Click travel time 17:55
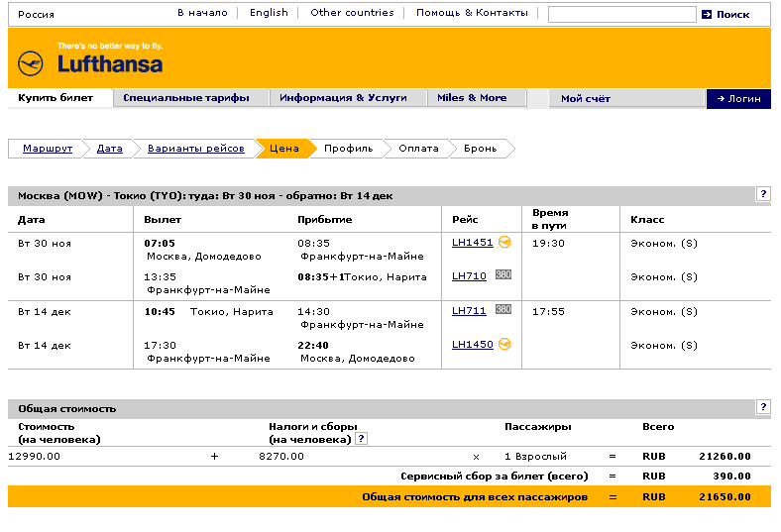The width and height of the screenshot is (781, 532). coord(548,311)
